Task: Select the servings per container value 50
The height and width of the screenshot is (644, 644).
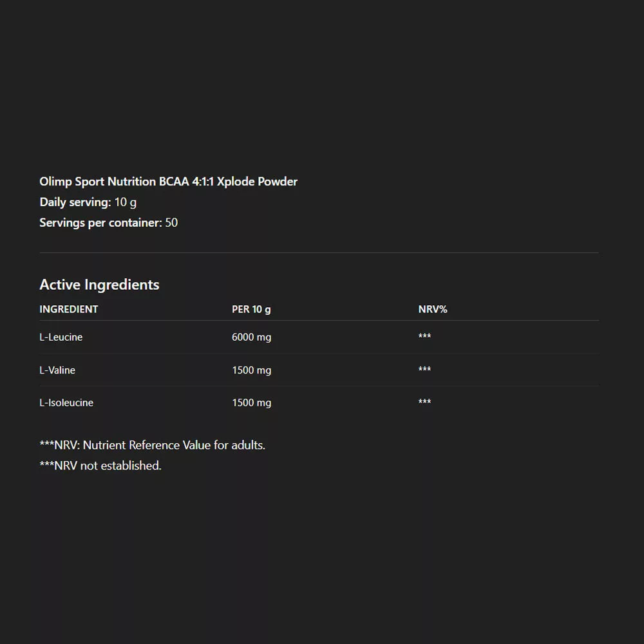Action: (x=171, y=223)
